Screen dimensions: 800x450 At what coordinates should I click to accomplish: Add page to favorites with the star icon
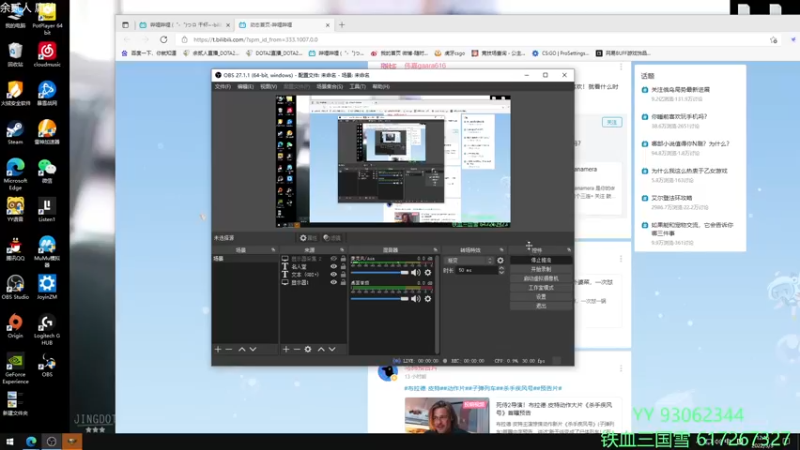click(773, 40)
